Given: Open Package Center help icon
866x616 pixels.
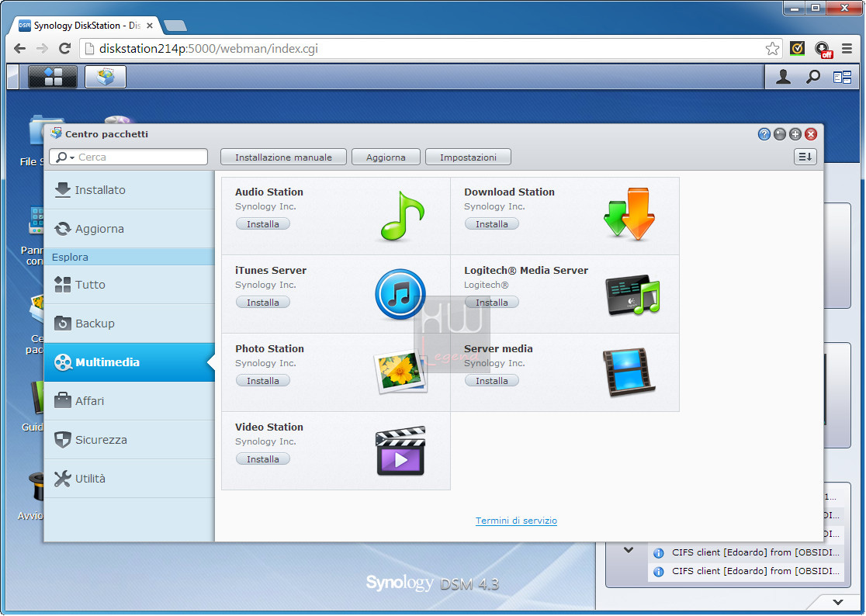Looking at the screenshot, I should click(x=764, y=134).
